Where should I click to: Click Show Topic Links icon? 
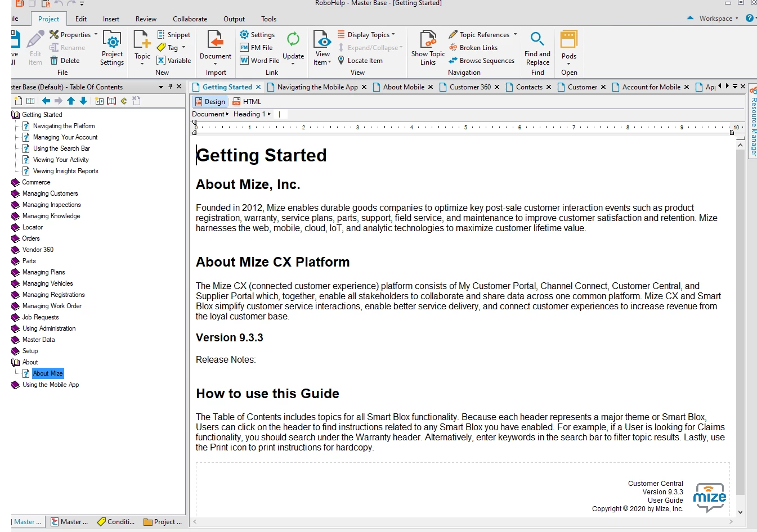[x=428, y=39]
